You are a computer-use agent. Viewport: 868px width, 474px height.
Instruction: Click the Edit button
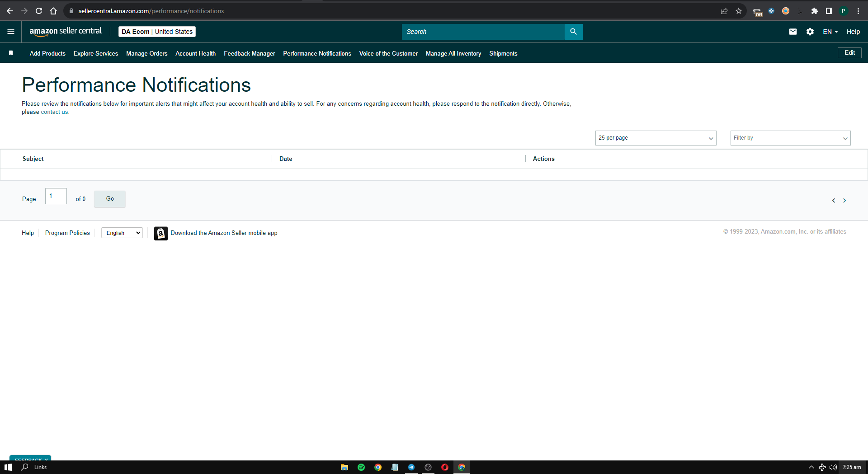(x=849, y=53)
